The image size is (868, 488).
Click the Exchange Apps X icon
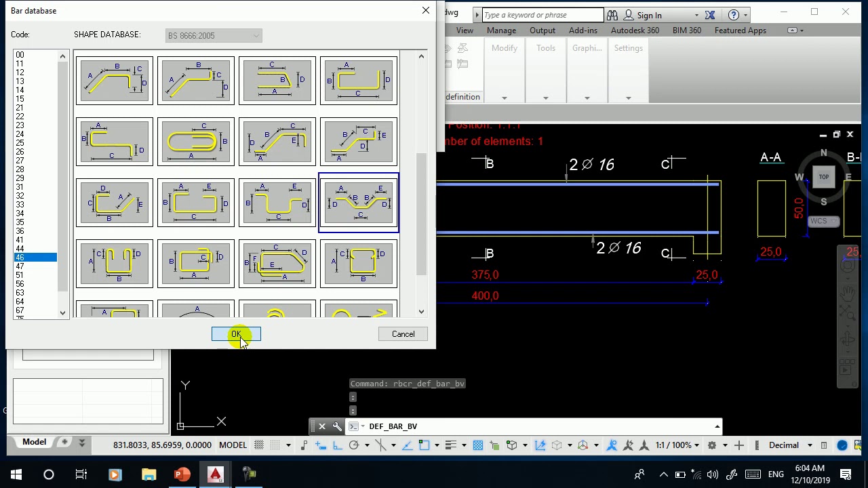(x=710, y=15)
